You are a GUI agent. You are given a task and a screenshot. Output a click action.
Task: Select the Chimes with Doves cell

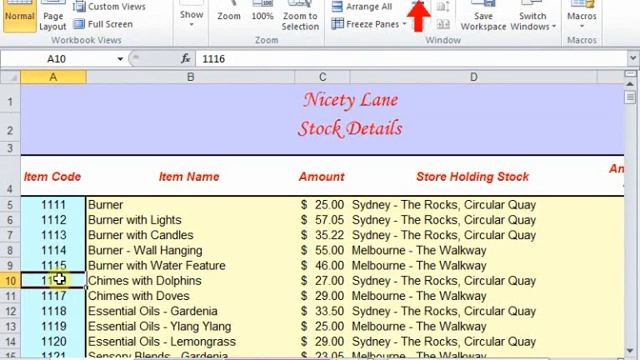click(190, 296)
